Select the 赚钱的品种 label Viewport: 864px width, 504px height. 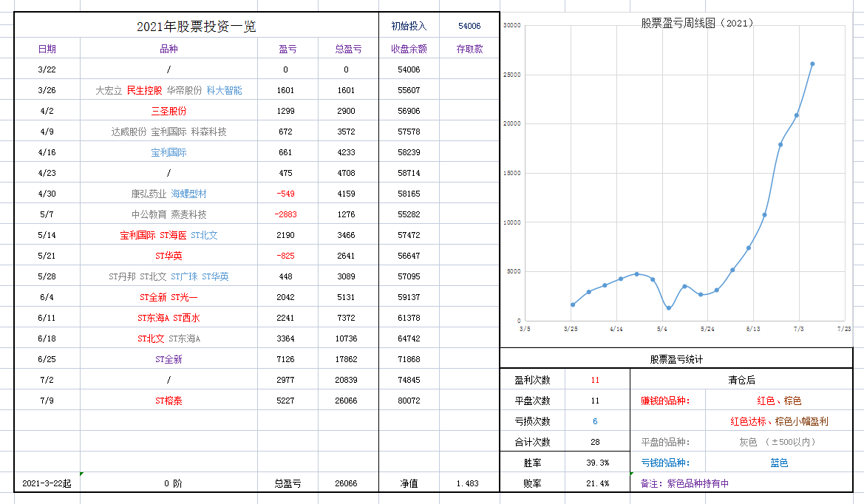click(665, 401)
